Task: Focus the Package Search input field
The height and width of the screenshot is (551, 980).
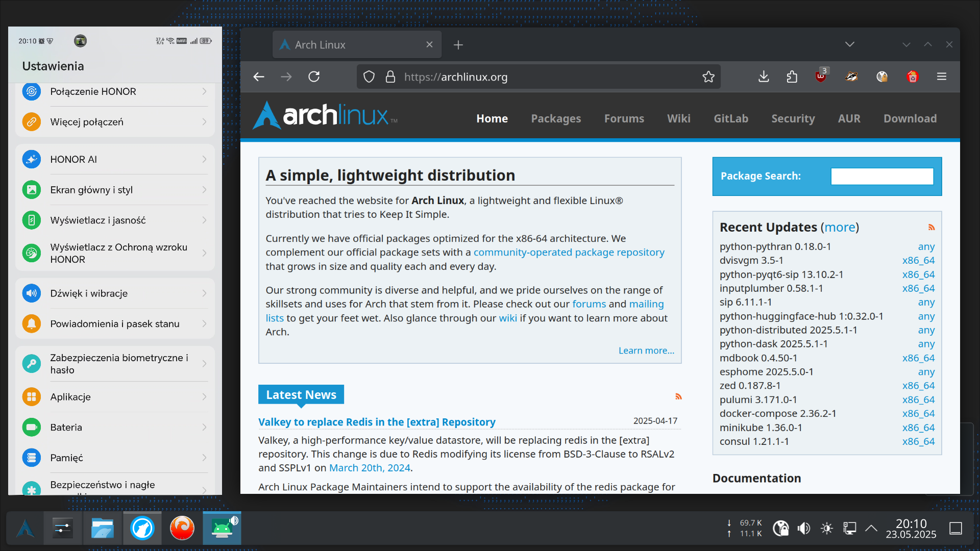Action: pos(882,176)
